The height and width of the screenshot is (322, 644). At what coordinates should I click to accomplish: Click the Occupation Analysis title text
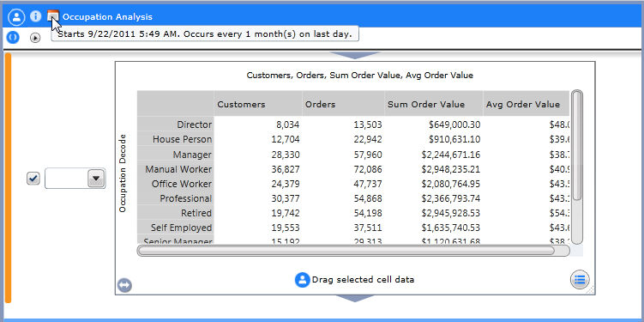click(x=107, y=17)
